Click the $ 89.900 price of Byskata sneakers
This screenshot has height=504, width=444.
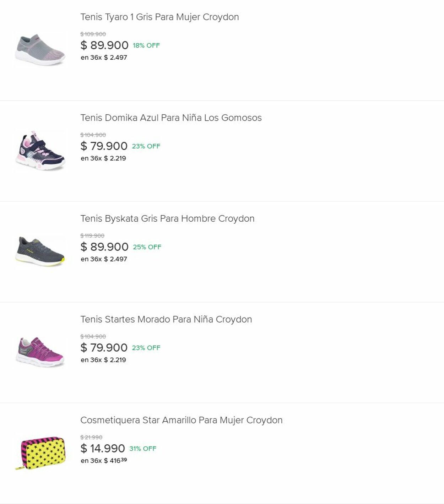pos(104,247)
